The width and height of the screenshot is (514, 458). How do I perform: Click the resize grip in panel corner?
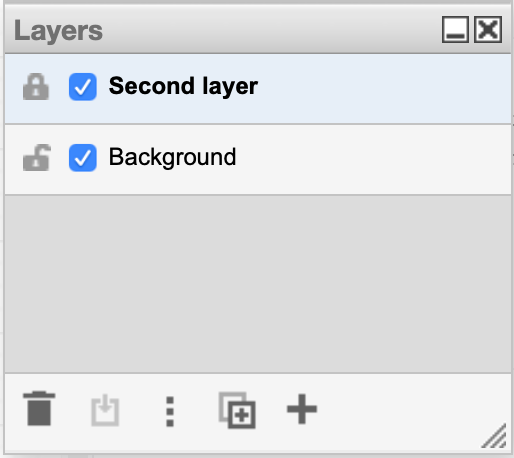[494, 435]
